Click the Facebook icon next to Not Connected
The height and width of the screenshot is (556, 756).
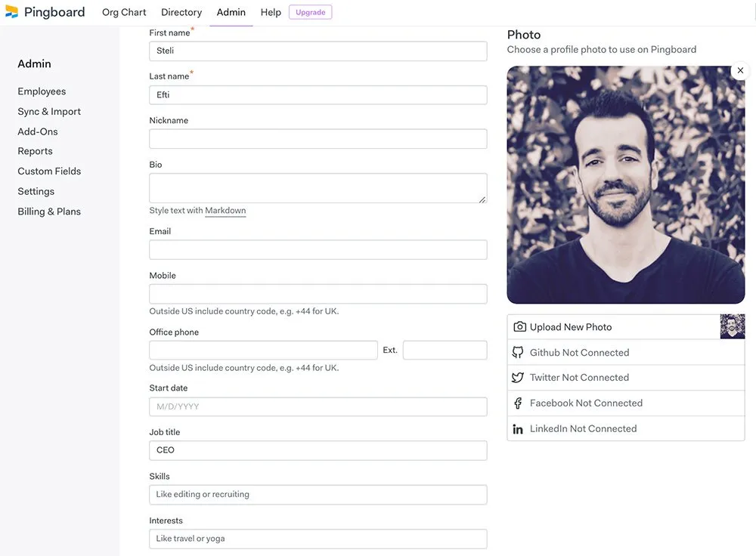coord(517,403)
